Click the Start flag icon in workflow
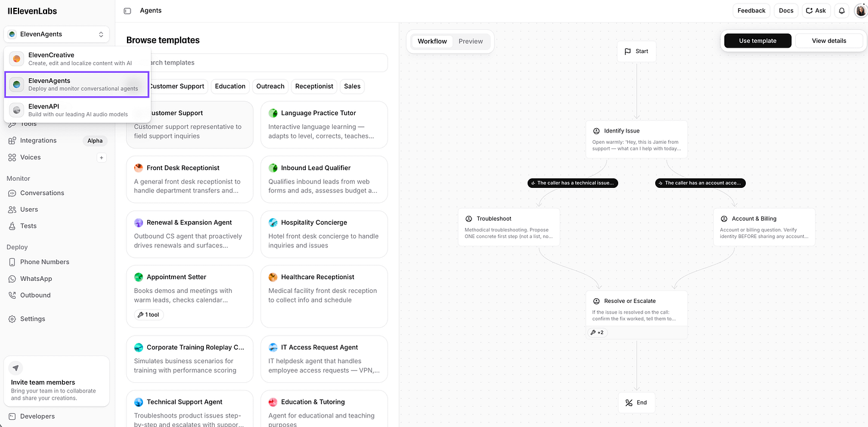The height and width of the screenshot is (427, 868). coord(628,51)
